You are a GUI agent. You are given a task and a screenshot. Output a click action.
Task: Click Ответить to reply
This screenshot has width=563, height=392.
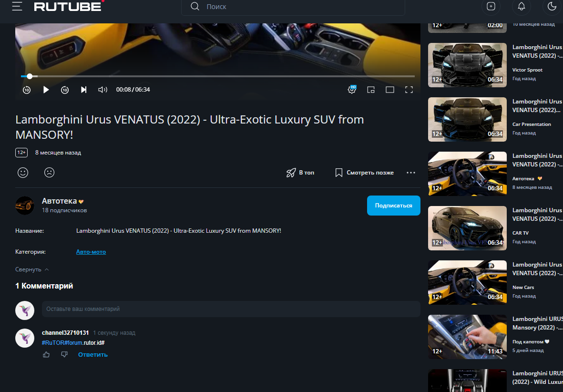point(93,355)
